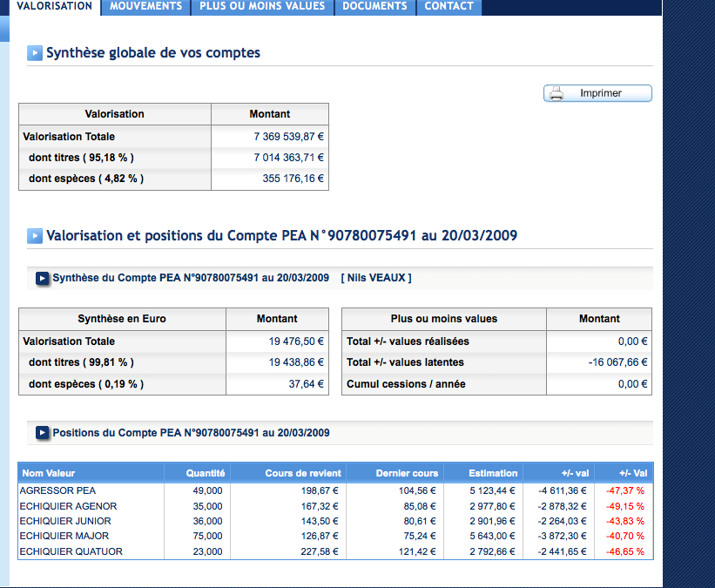715x588 pixels.
Task: Sort by Cours de revient column header
Action: coord(303,473)
